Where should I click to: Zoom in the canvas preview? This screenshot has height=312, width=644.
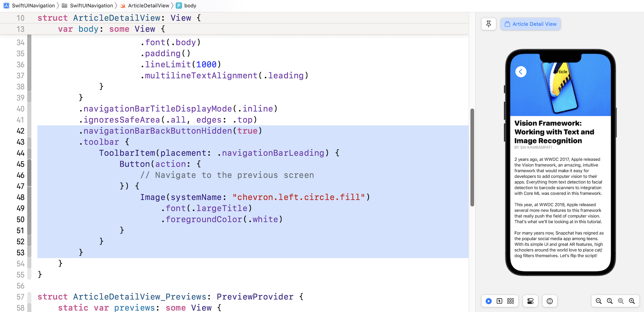tap(632, 301)
